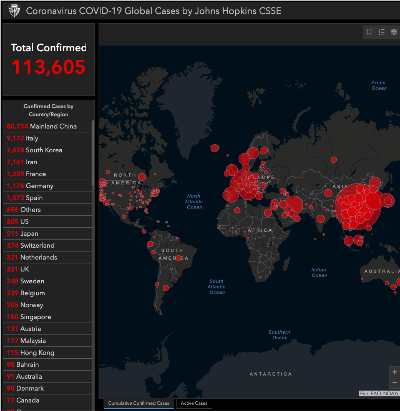400x411 pixels.
Task: Select the Mainland China row
Action: pyautogui.click(x=47, y=126)
